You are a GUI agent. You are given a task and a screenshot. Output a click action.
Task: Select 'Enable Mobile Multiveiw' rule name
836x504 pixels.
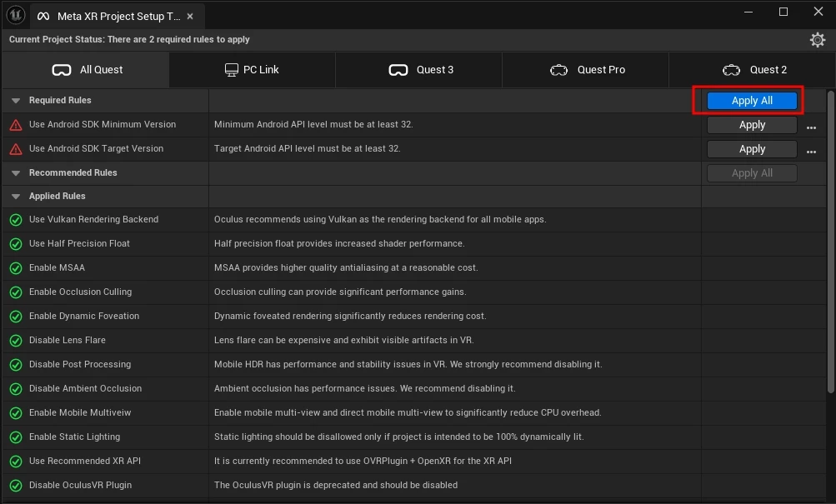click(x=80, y=412)
